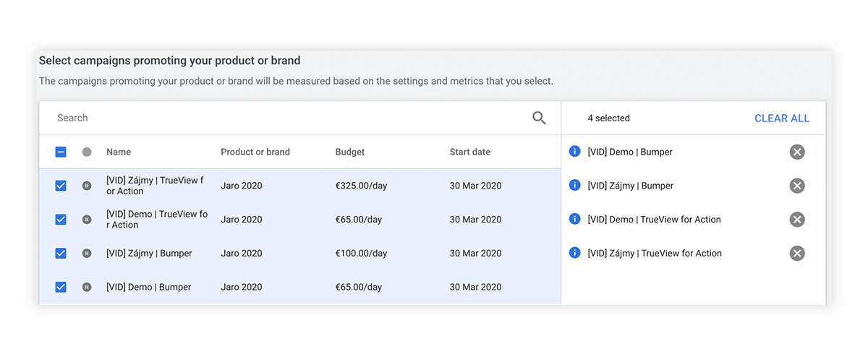Uncheck [VID] Demo | TrueView for Action row
868x354 pixels.
(61, 220)
